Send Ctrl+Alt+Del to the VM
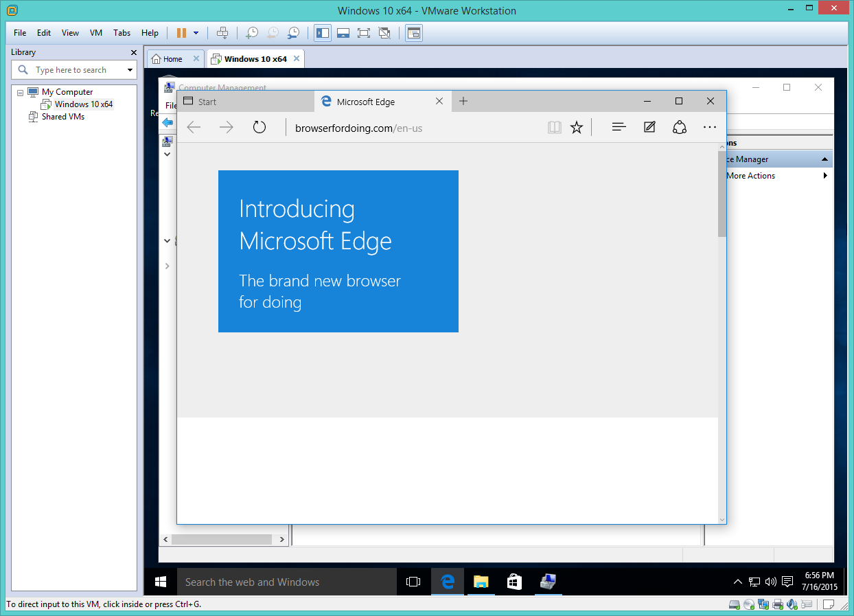Image resolution: width=854 pixels, height=616 pixels. 222,32
